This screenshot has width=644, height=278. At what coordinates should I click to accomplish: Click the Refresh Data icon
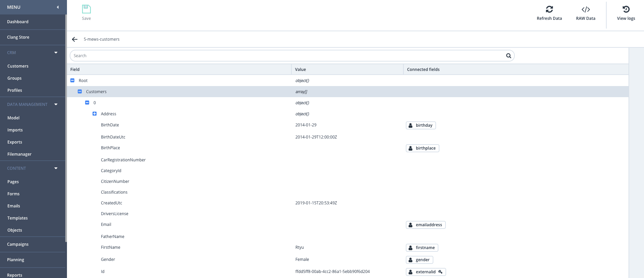tap(549, 9)
